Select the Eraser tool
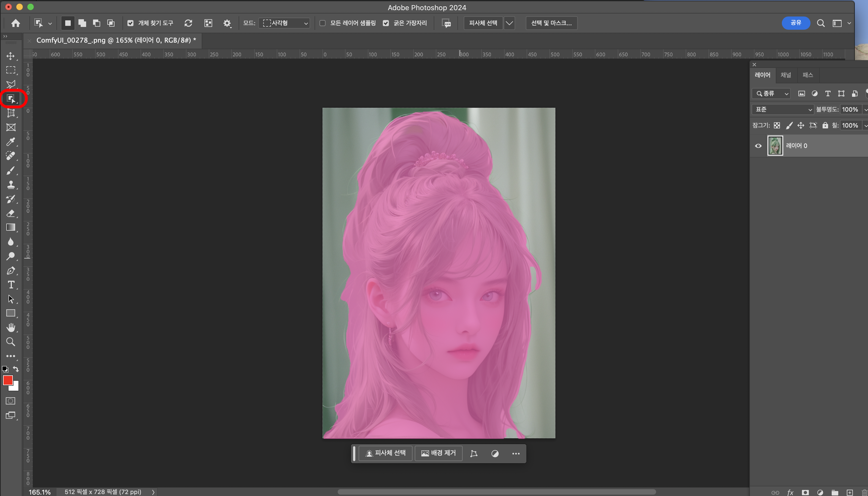868x496 pixels. [10, 213]
